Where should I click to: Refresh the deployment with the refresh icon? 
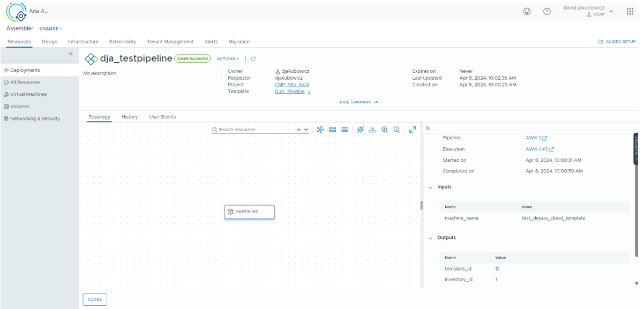(253, 59)
